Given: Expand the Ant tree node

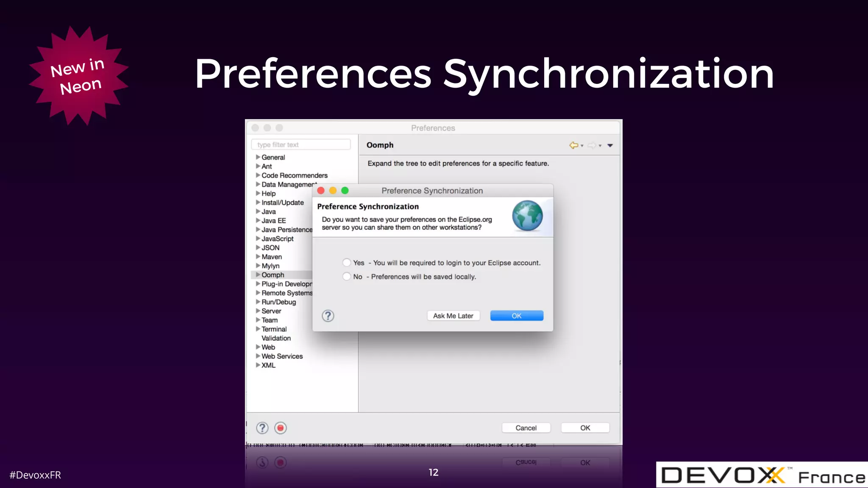Looking at the screenshot, I should (x=258, y=166).
